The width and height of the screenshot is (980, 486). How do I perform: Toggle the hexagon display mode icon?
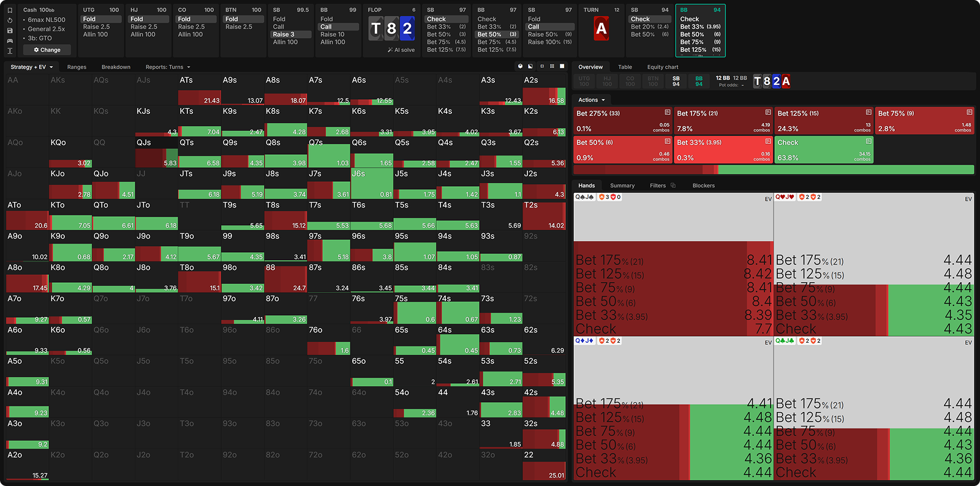(x=521, y=66)
